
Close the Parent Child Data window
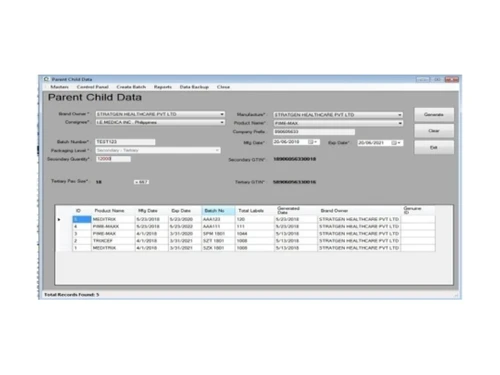point(452,79)
